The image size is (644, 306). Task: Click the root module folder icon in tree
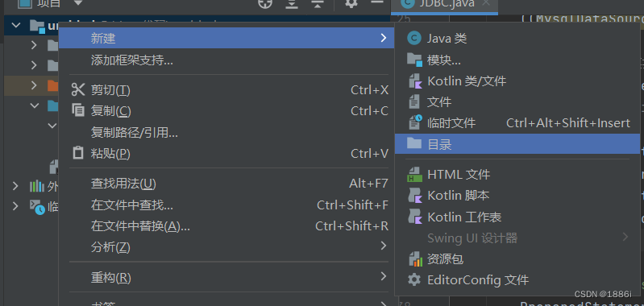(37, 27)
